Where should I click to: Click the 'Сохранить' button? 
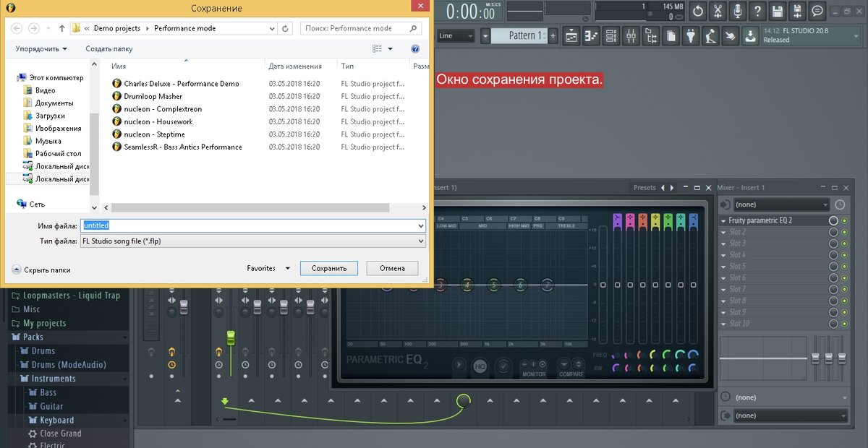tap(329, 268)
